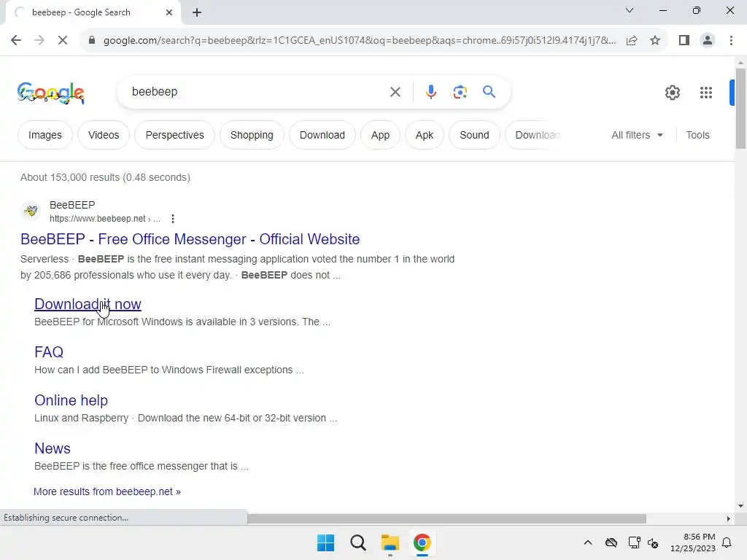Screen dimensions: 747x560
Task: Apply the Download filter chip
Action: pos(322,135)
